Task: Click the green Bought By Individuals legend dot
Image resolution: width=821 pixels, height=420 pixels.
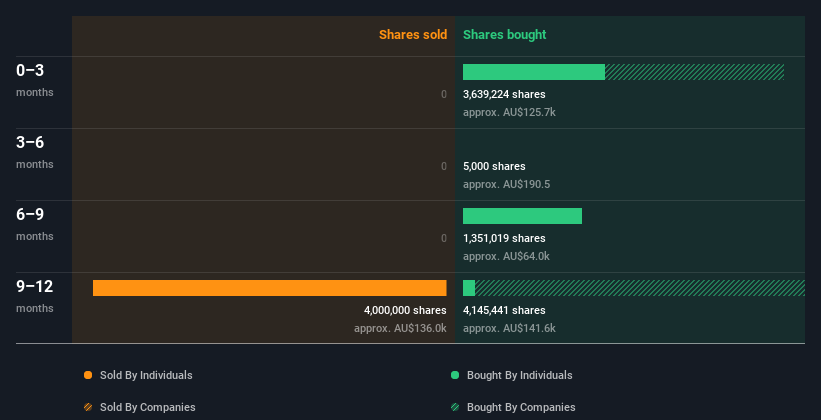Action: click(455, 375)
